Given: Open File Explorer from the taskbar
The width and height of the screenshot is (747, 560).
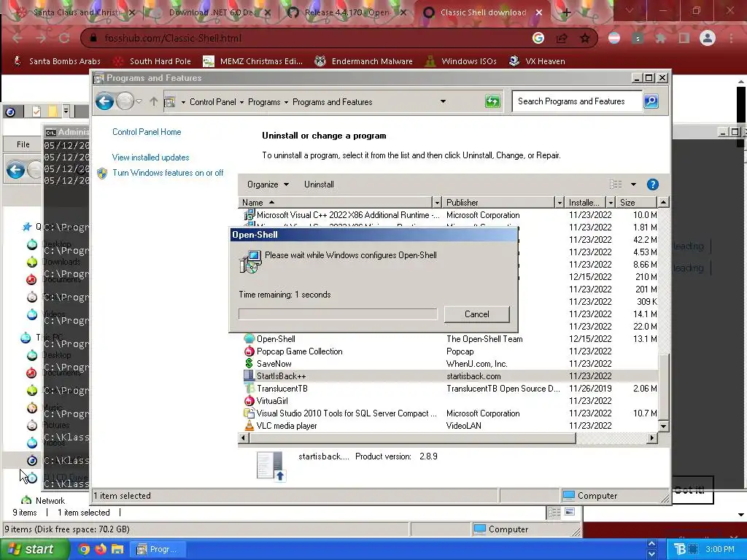Looking at the screenshot, I should tap(117, 549).
